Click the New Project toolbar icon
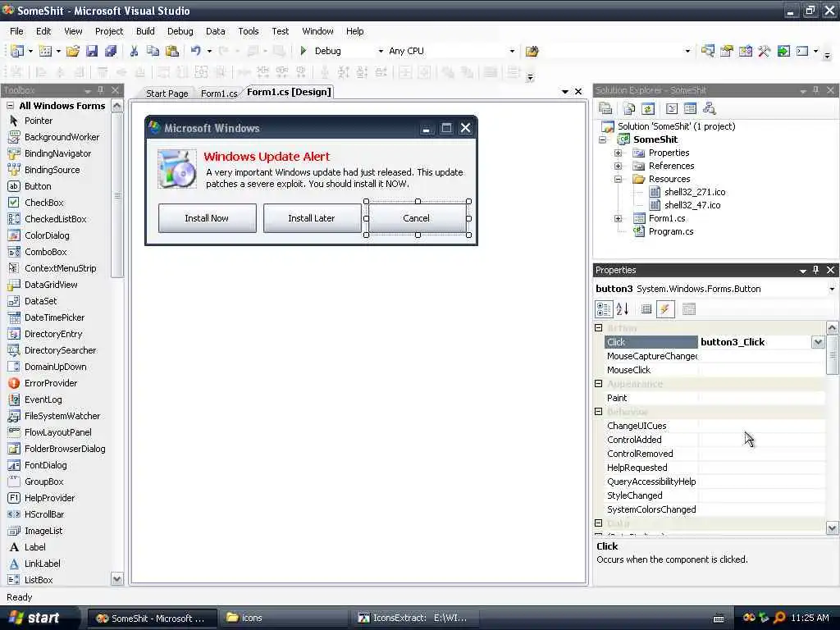Image resolution: width=840 pixels, height=630 pixels. (16, 51)
